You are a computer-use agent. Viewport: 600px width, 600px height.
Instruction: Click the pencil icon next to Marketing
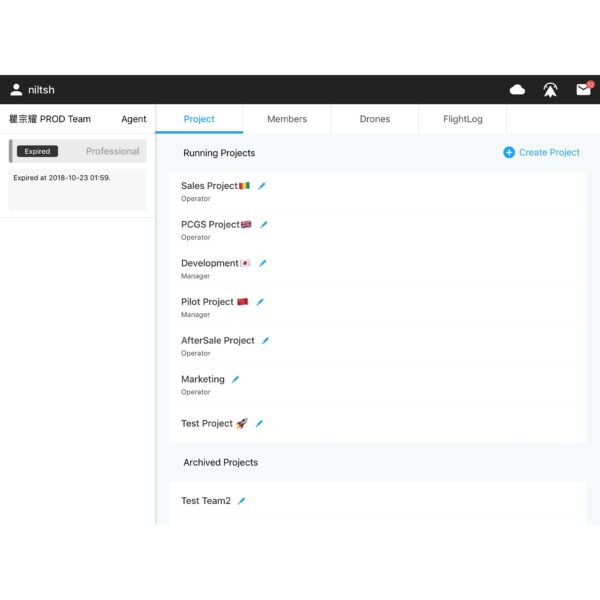tap(236, 380)
